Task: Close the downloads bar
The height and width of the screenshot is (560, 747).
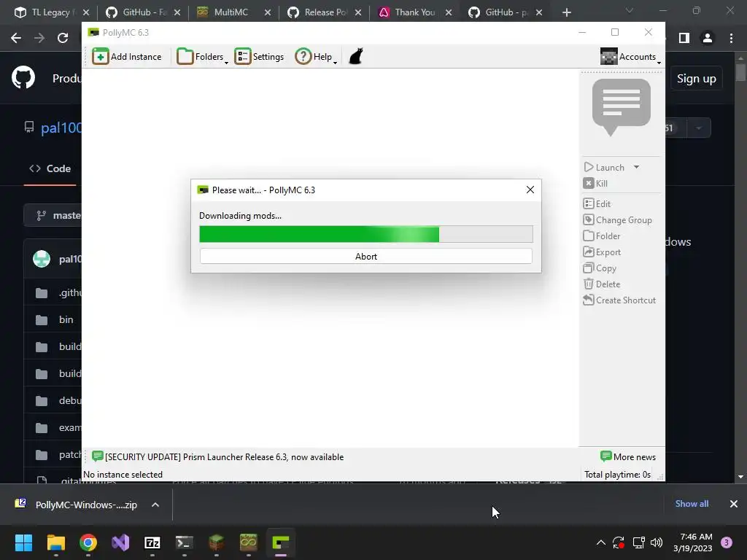Action: (734, 504)
